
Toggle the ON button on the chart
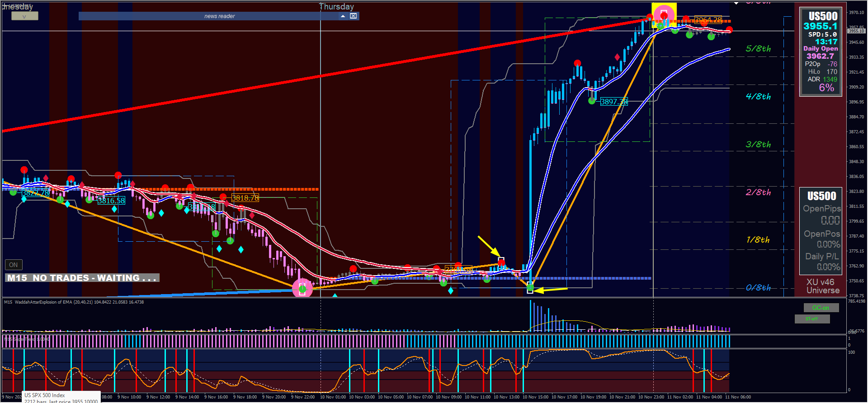click(x=13, y=265)
